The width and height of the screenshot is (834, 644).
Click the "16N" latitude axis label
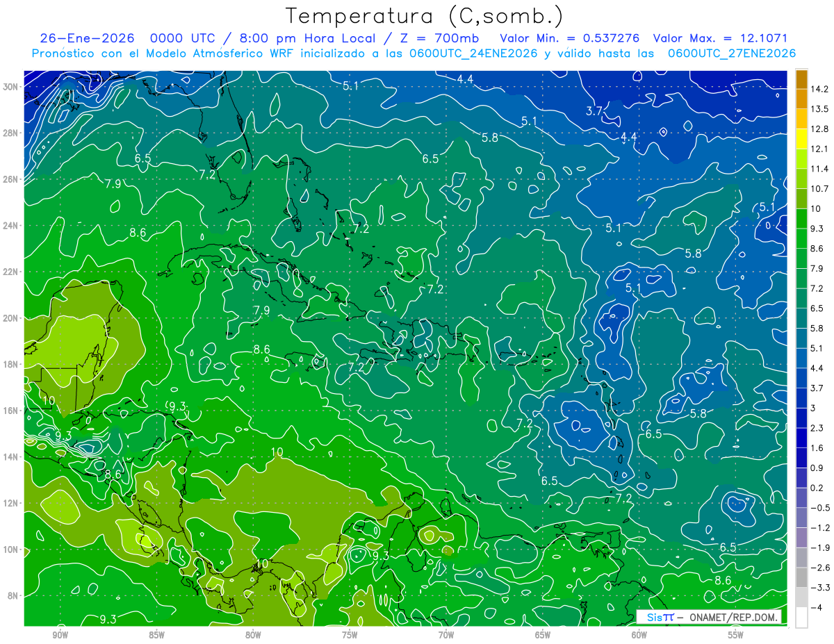[10, 411]
